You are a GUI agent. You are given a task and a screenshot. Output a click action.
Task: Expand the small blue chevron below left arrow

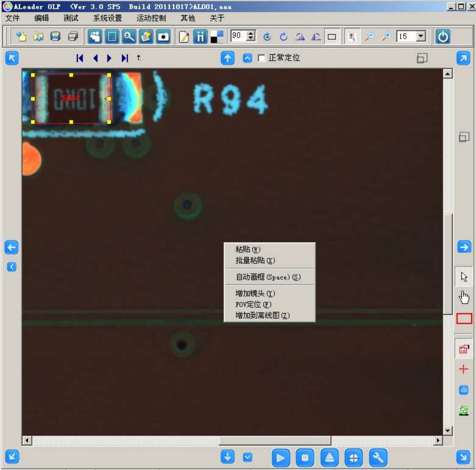[x=12, y=267]
